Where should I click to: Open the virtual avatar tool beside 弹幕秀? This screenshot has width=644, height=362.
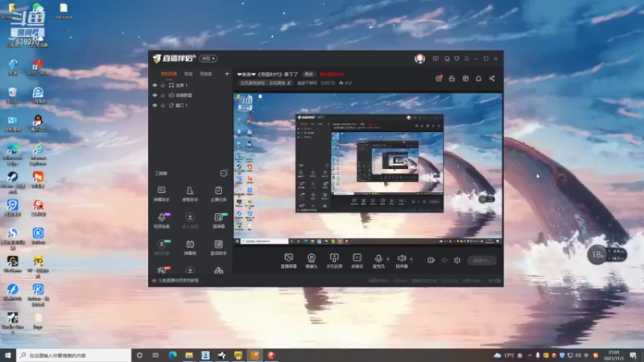point(162,248)
